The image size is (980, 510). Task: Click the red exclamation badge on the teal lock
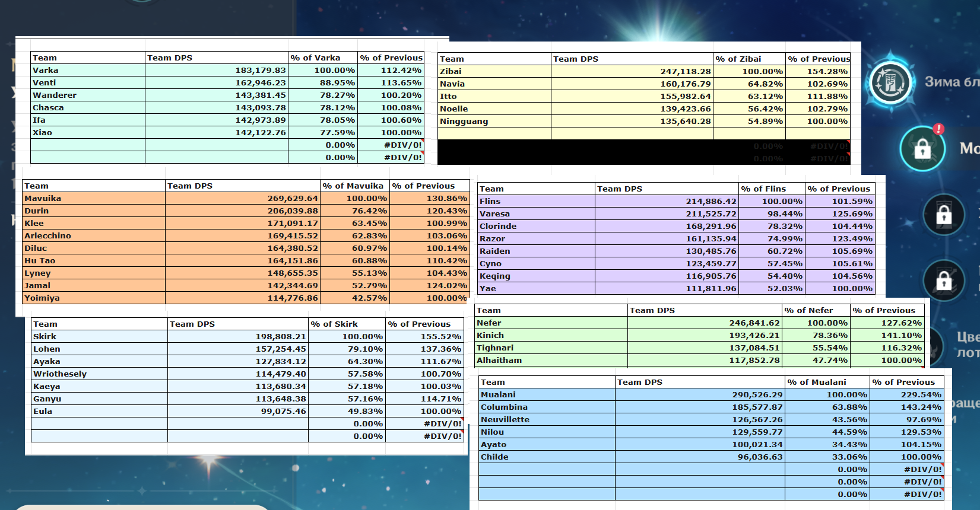tap(938, 129)
